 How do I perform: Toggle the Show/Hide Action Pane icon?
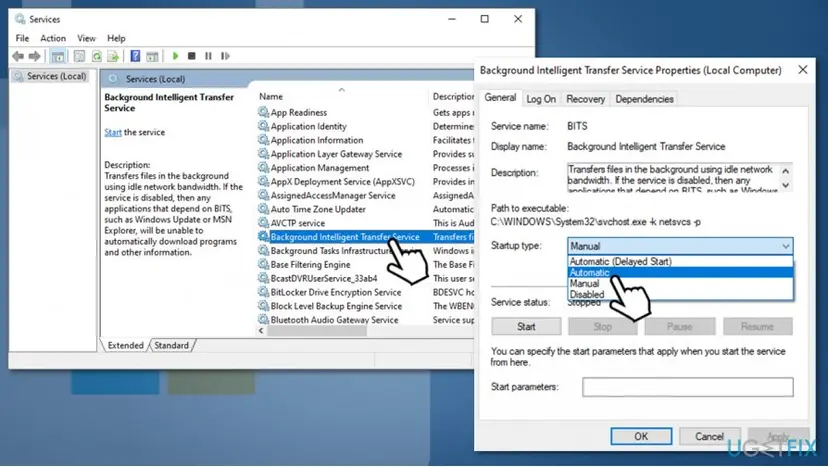(x=152, y=56)
